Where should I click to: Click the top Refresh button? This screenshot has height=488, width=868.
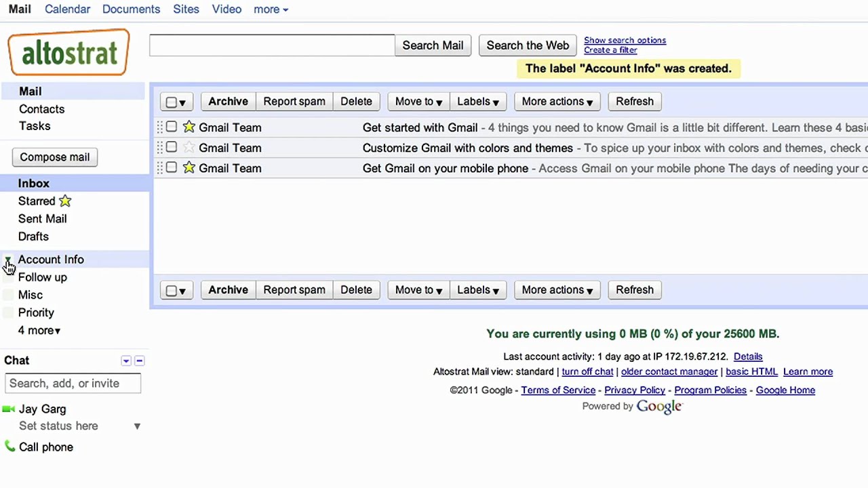635,102
